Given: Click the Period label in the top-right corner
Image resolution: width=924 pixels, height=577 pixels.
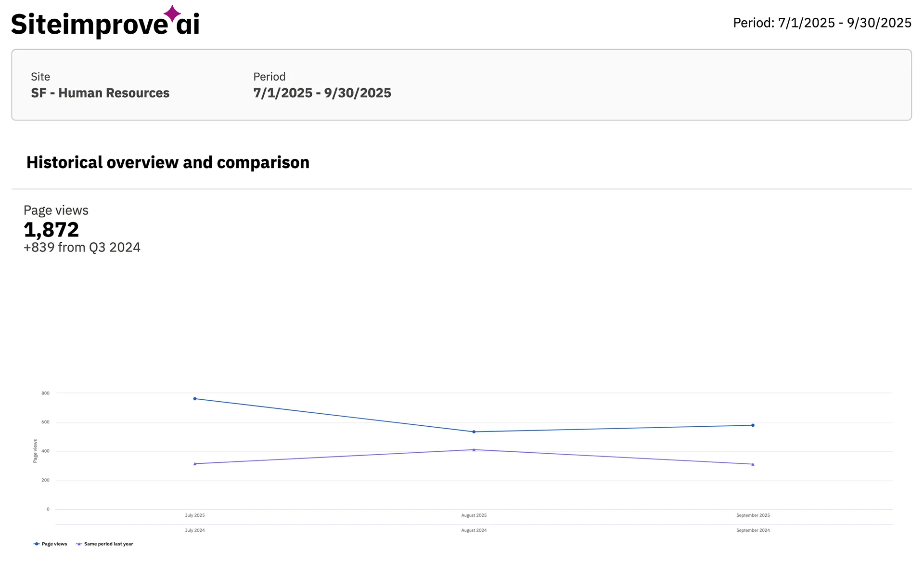Looking at the screenshot, I should coord(822,23).
